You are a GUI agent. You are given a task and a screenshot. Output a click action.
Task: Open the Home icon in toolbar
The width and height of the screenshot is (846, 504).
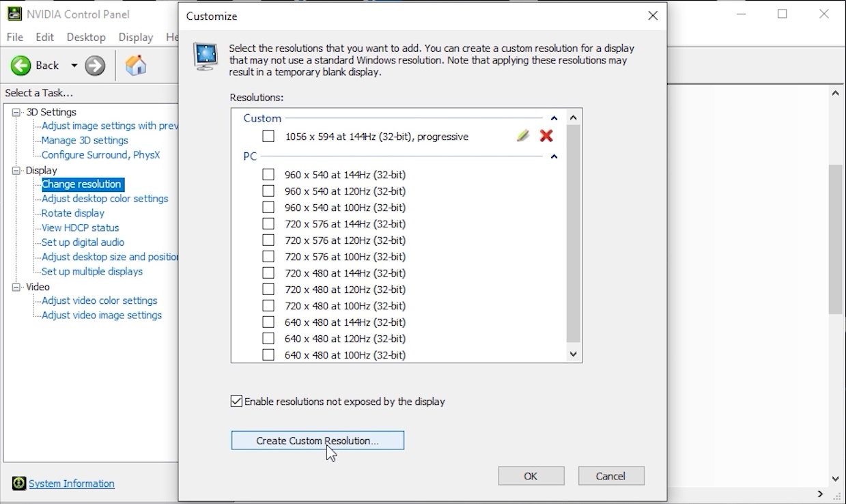click(136, 66)
